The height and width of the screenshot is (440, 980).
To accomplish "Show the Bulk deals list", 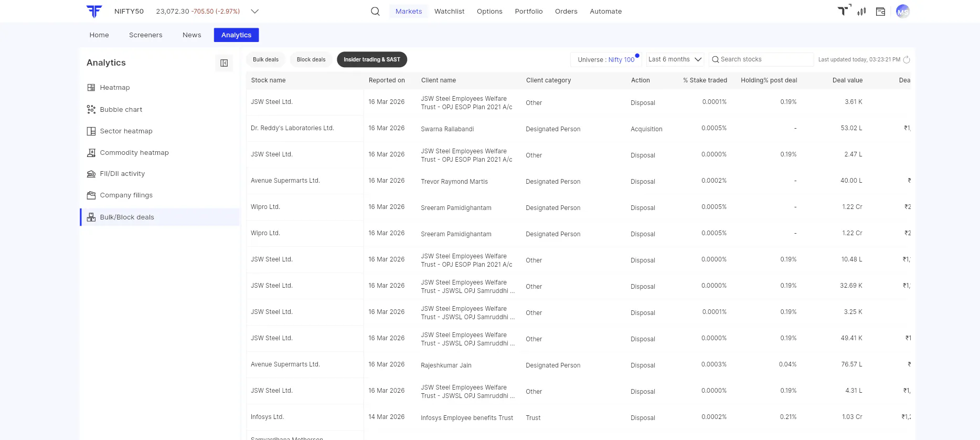I will [265, 59].
